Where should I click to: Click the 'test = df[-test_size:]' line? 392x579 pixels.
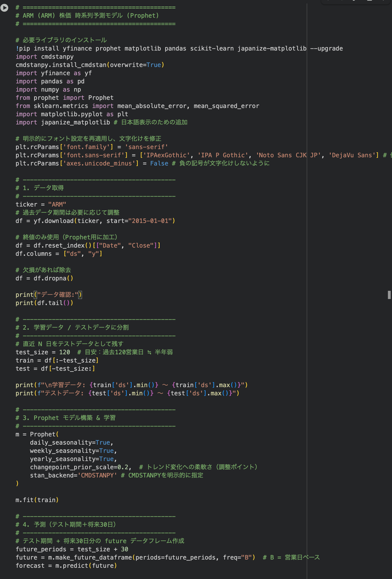click(55, 369)
